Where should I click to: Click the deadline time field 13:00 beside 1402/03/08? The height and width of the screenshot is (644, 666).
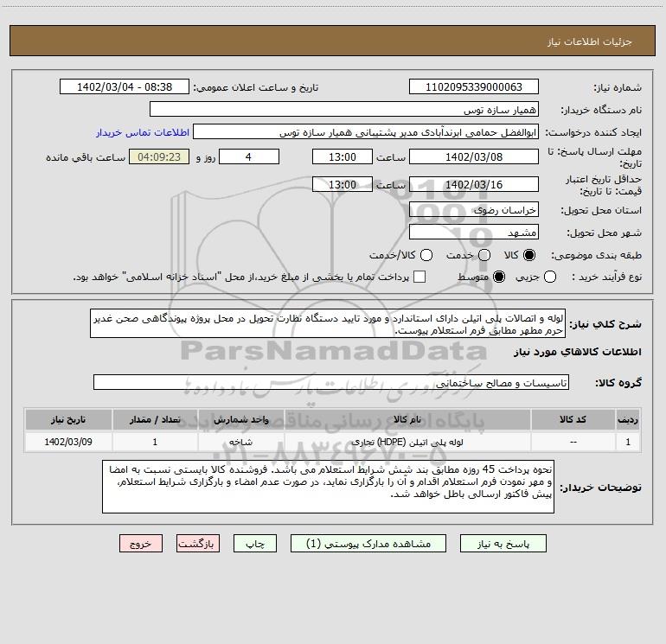343,156
